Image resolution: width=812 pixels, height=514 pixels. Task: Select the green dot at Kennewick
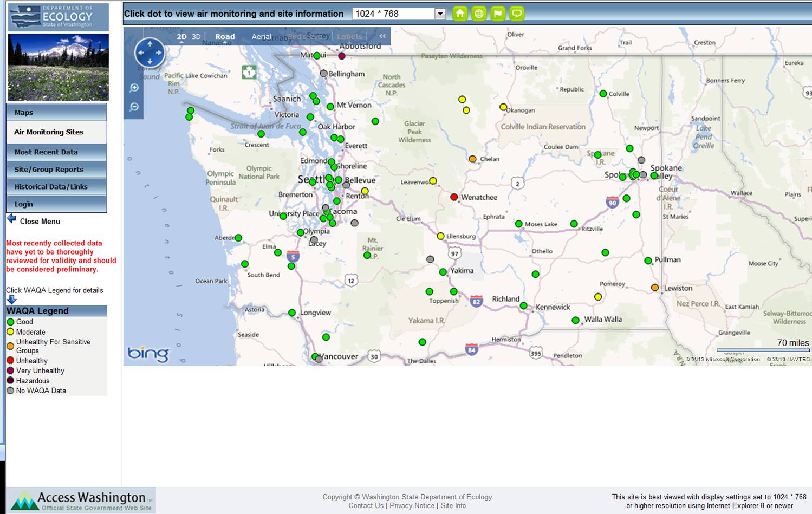pos(523,306)
